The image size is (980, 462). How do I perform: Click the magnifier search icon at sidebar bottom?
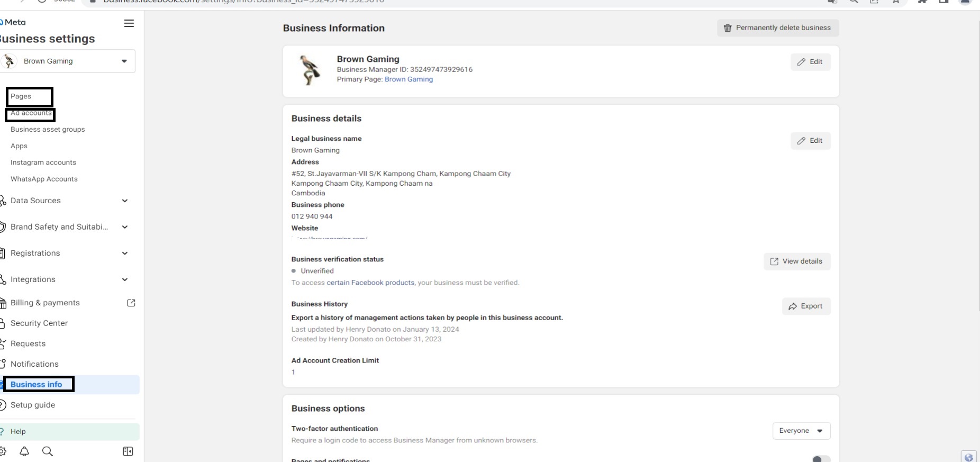pyautogui.click(x=48, y=451)
